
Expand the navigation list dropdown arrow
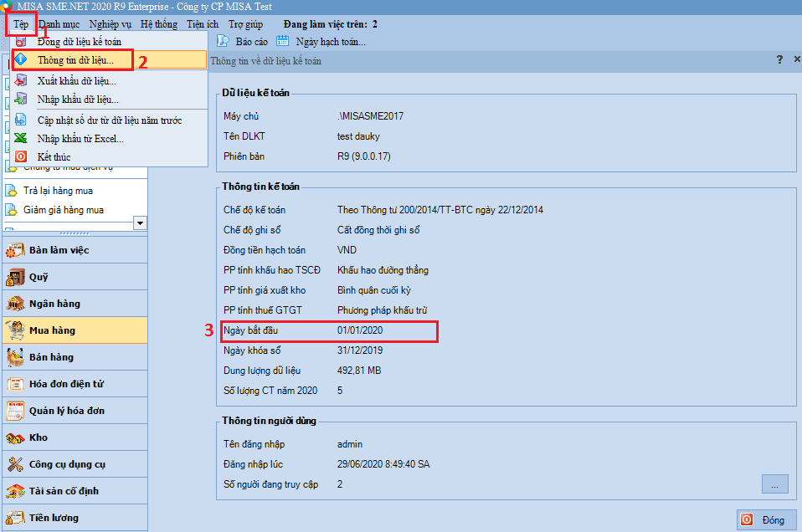[x=140, y=223]
